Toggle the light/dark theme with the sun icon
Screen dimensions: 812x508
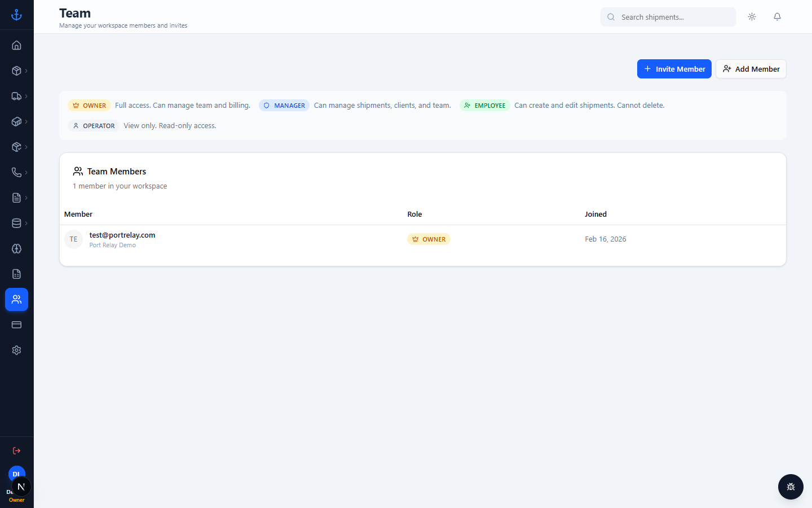click(752, 17)
